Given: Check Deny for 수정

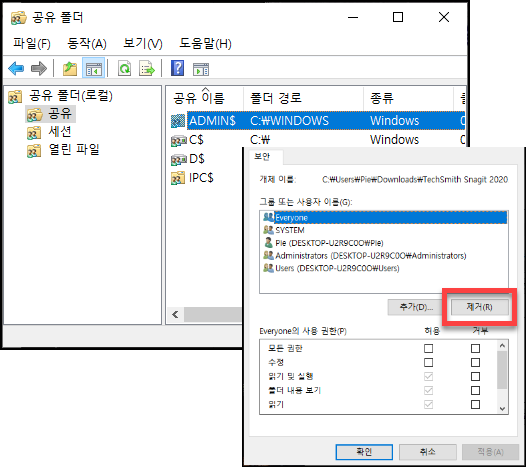Looking at the screenshot, I should coord(475,363).
